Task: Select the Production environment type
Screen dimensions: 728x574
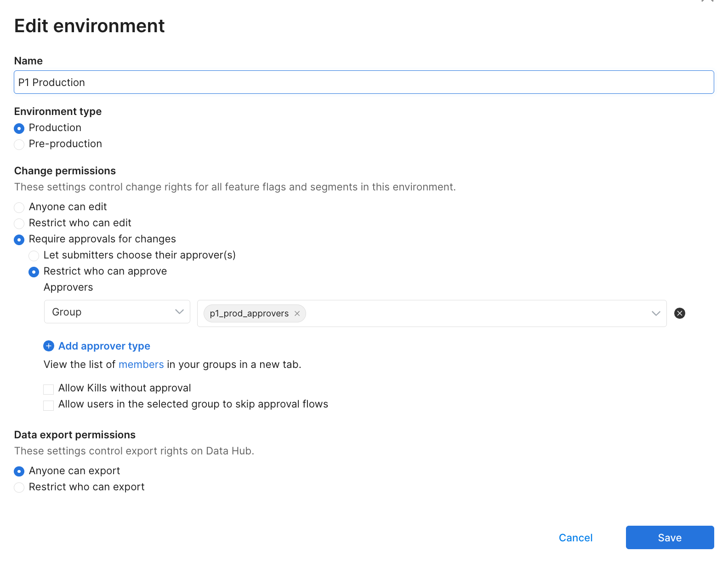Action: [x=19, y=128]
